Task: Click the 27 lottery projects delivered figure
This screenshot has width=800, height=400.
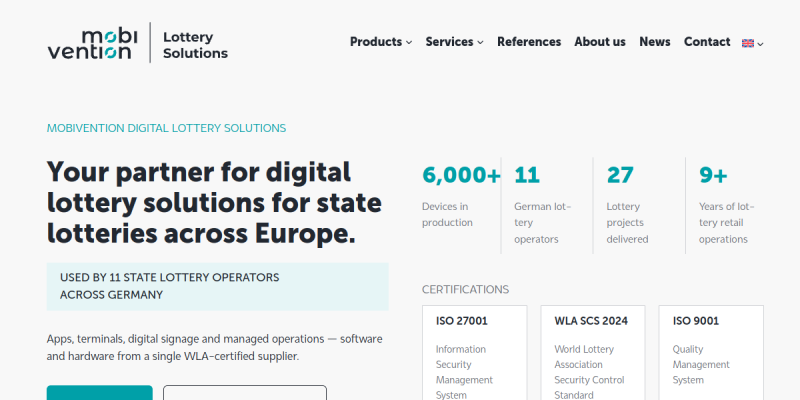Action: [620, 175]
